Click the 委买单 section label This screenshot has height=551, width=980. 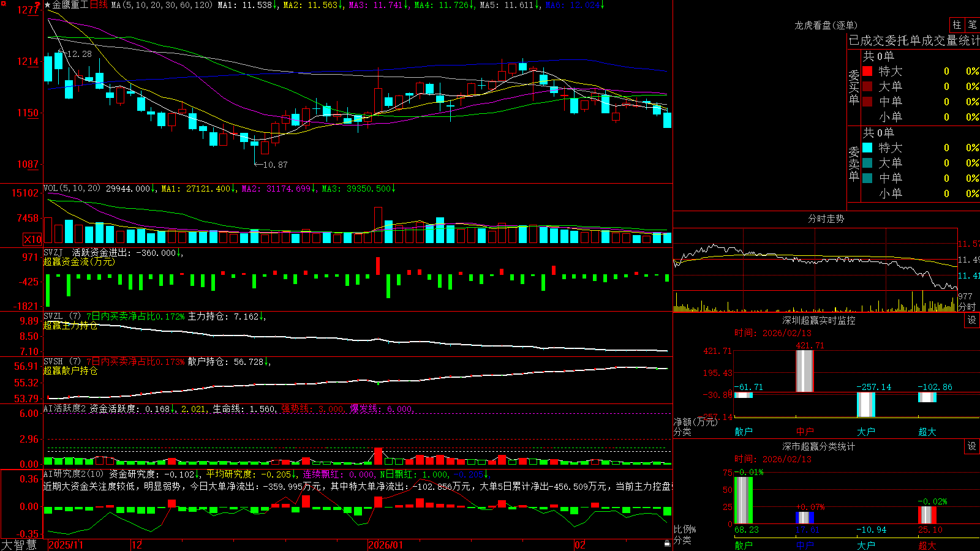[x=854, y=88]
